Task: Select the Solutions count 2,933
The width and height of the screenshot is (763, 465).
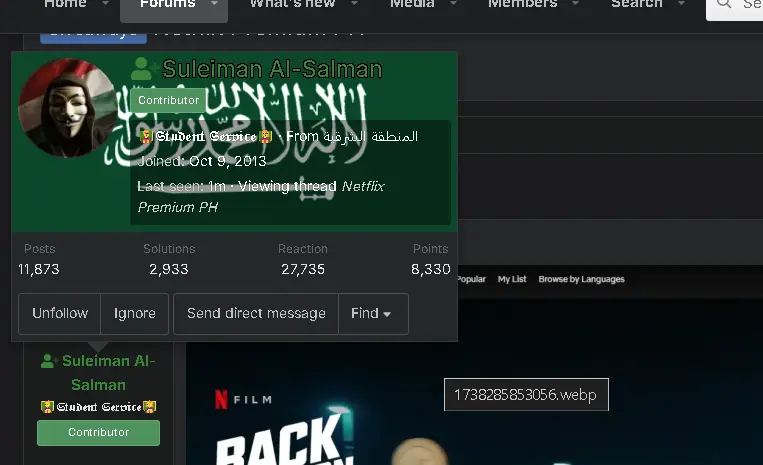Action: [168, 269]
